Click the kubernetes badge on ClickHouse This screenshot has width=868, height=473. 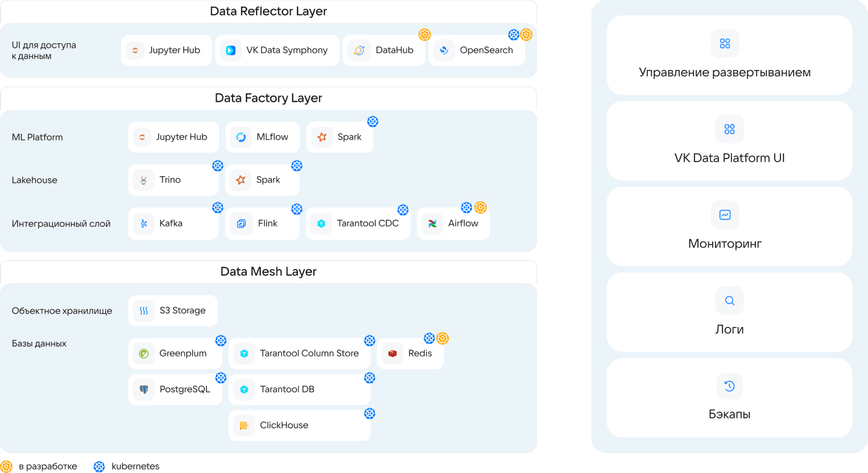(370, 413)
